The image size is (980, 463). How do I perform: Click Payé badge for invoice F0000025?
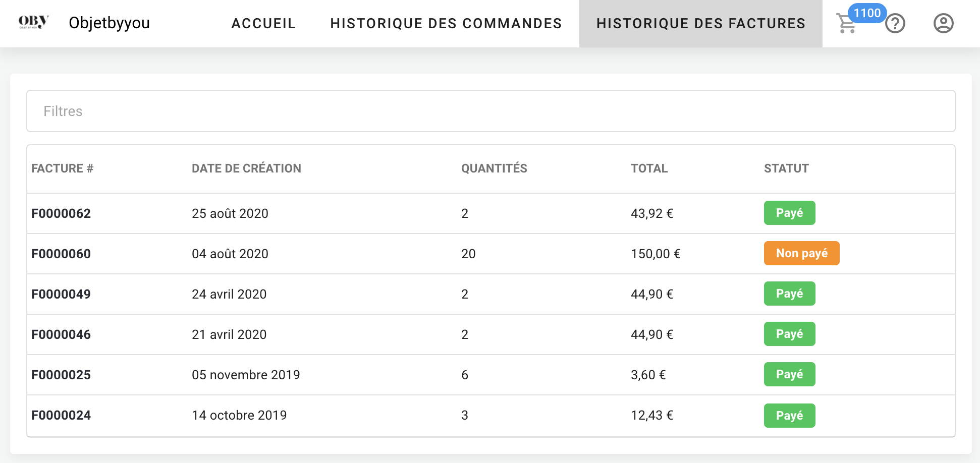pyautogui.click(x=789, y=374)
